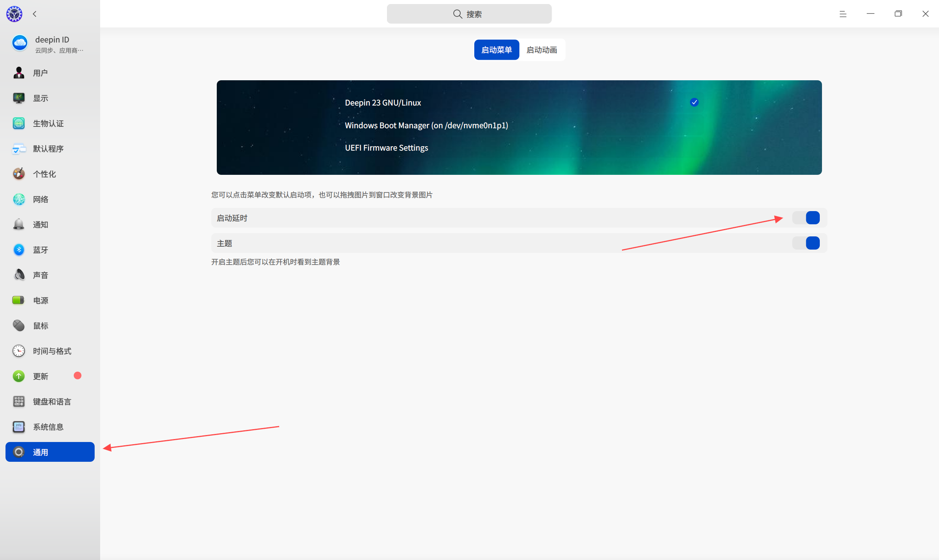Click the red update notification dot
This screenshot has width=939, height=560.
[x=77, y=376]
